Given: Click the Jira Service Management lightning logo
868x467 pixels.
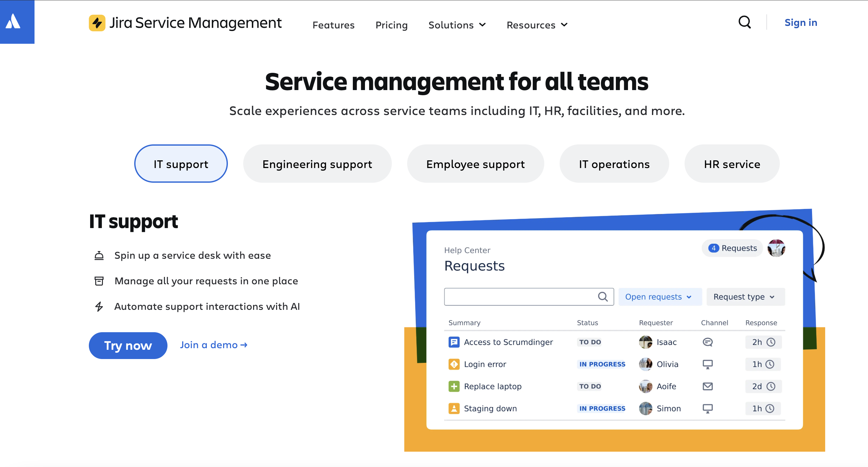Looking at the screenshot, I should (x=97, y=23).
